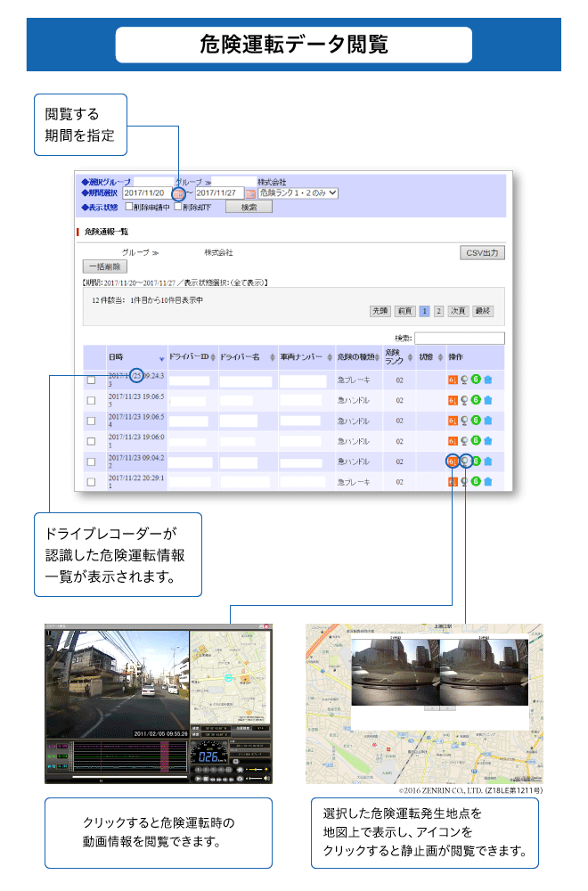Enable the 削除申請中 checkbox
This screenshot has width=588, height=891.
(x=128, y=207)
